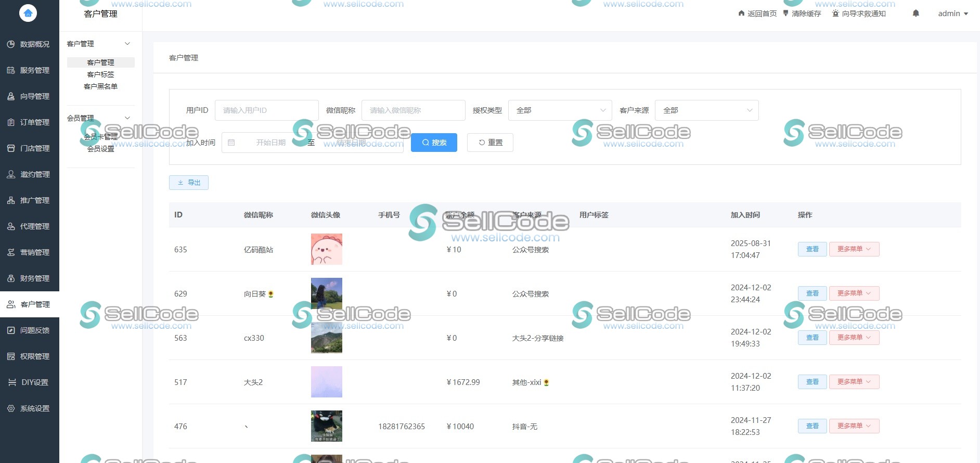Select 会员设置 submenu item
Viewport: 980px width, 463px height.
click(100, 149)
